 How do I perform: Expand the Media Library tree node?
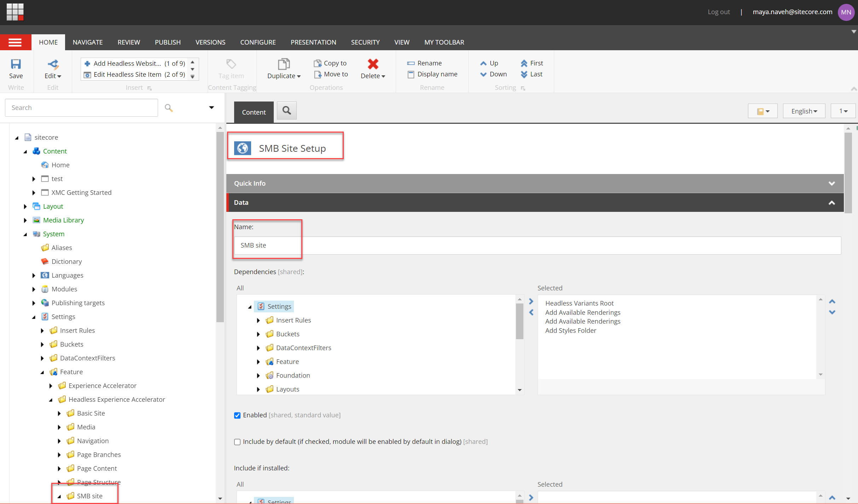(x=25, y=220)
